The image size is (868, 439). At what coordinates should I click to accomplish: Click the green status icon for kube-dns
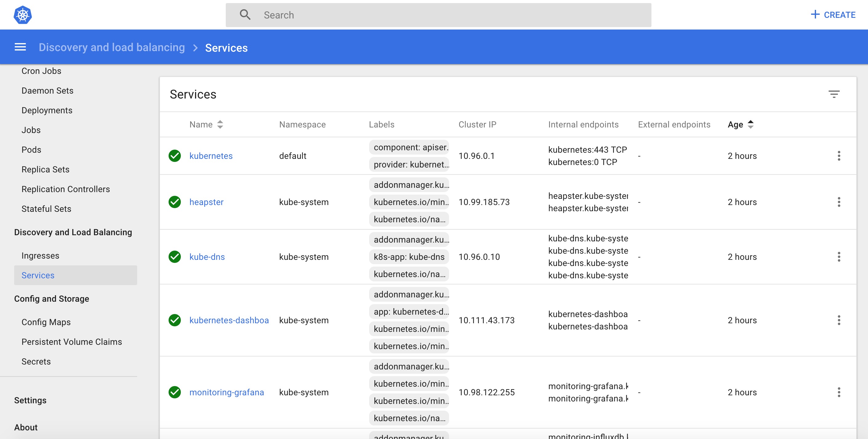(175, 256)
